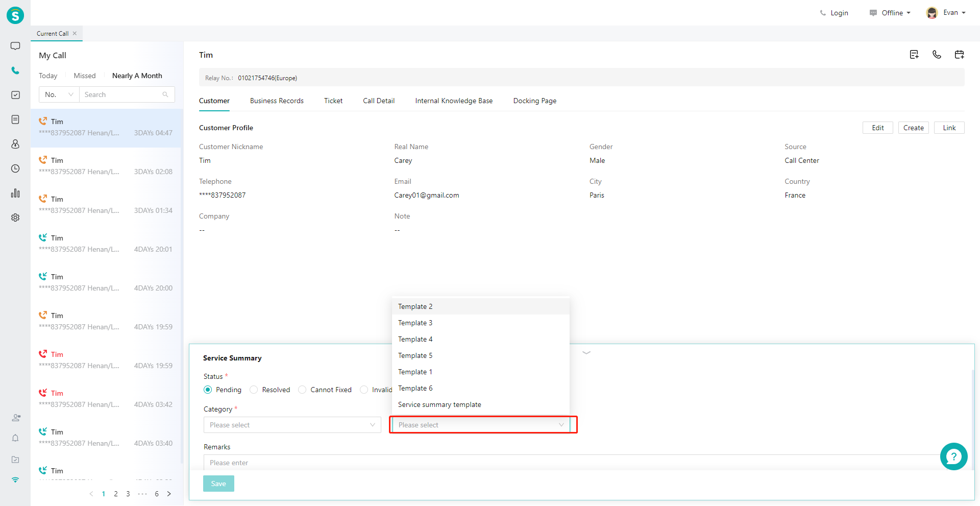This screenshot has height=506, width=980.
Task: Open the notifications bell icon
Action: click(15, 438)
